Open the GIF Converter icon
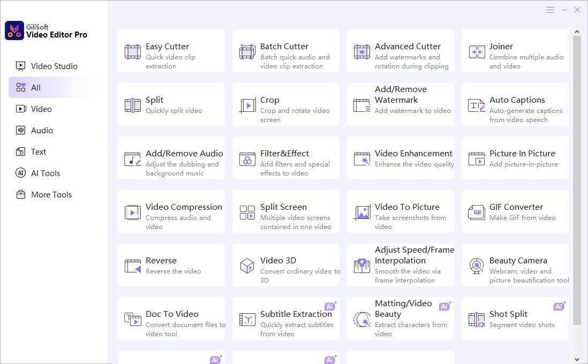 pos(477,213)
